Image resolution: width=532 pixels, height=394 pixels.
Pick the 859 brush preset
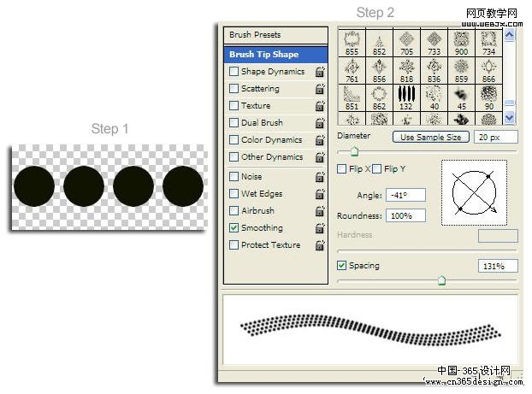point(461,70)
